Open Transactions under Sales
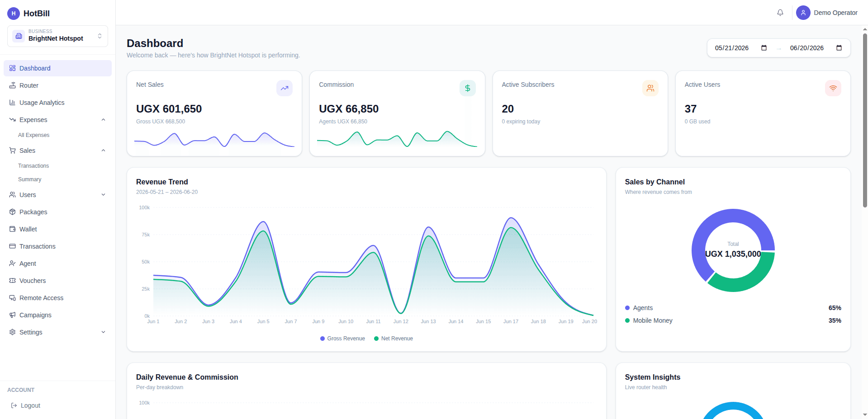The image size is (868, 419). point(33,166)
